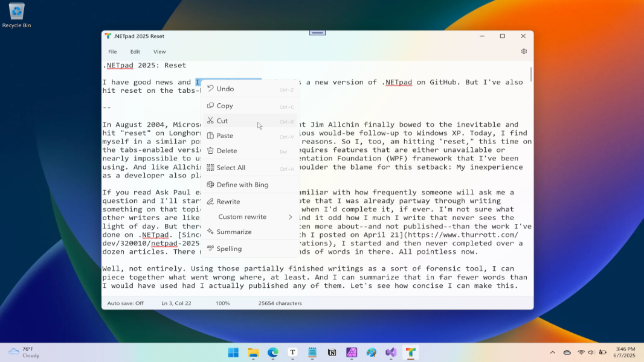Select the Copy icon in the context menu
The height and width of the screenshot is (362, 644).
pos(210,106)
